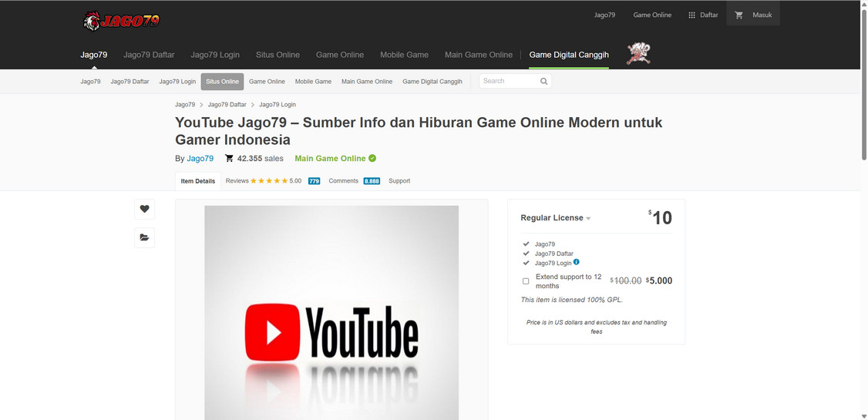868x420 pixels.
Task: Click the Jago79 Login breadcrumb link
Action: [x=278, y=105]
